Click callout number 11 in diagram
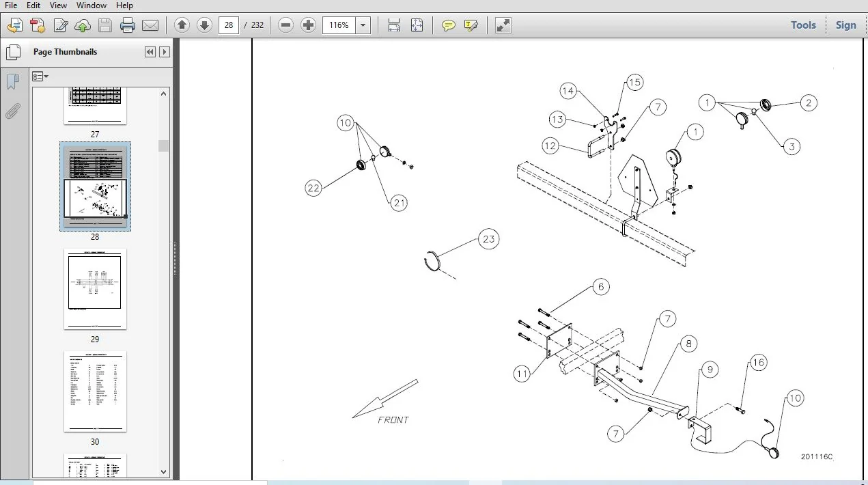The height and width of the screenshot is (485, 868). (522, 374)
